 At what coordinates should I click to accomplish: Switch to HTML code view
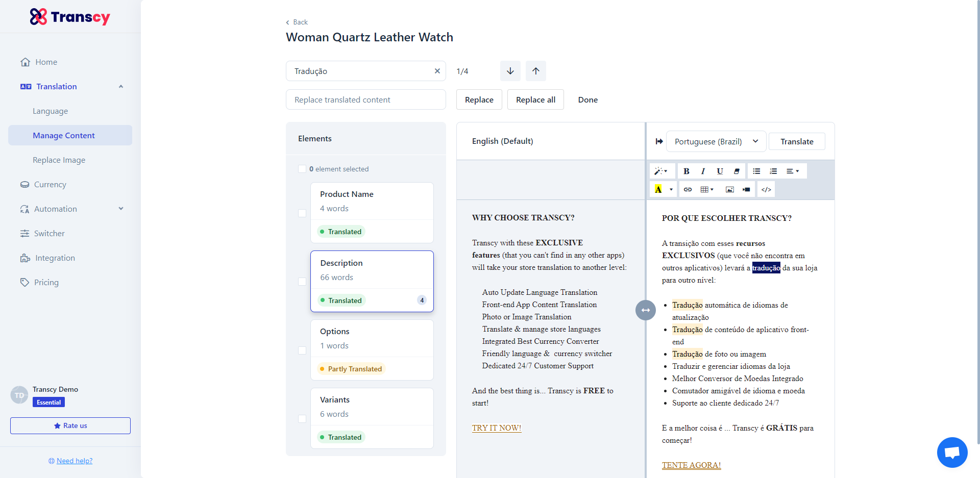pyautogui.click(x=766, y=189)
